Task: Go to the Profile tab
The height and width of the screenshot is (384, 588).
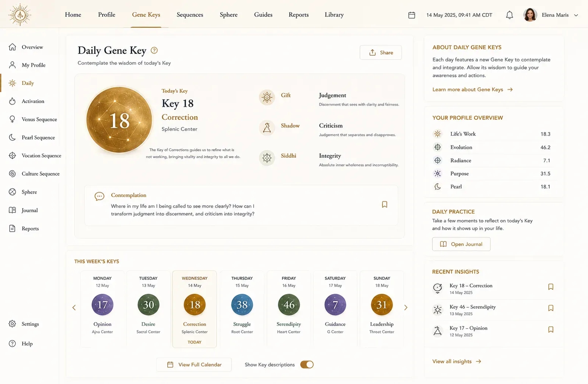Action: coord(107,14)
